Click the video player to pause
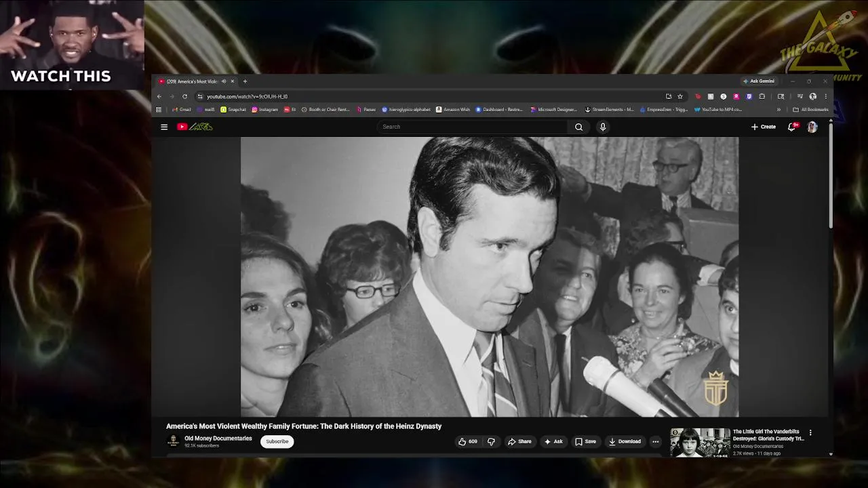This screenshot has width=868, height=488. pyautogui.click(x=490, y=277)
